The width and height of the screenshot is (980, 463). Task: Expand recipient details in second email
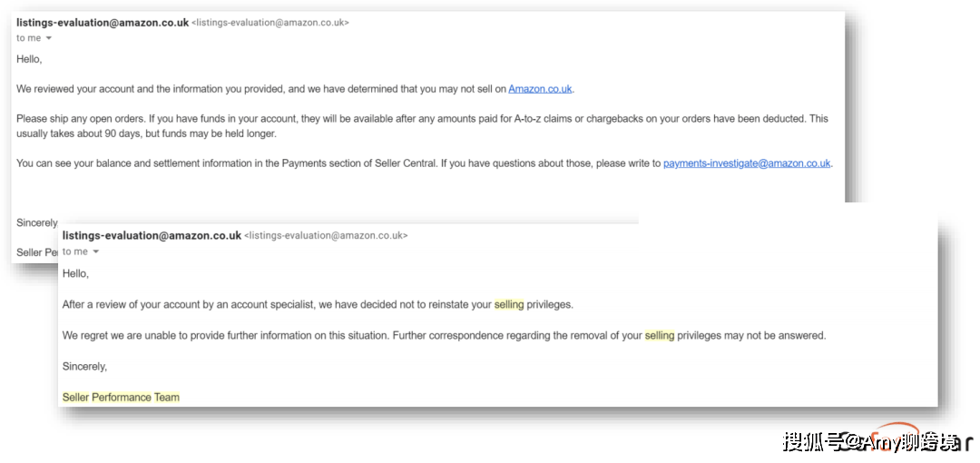pyautogui.click(x=95, y=251)
